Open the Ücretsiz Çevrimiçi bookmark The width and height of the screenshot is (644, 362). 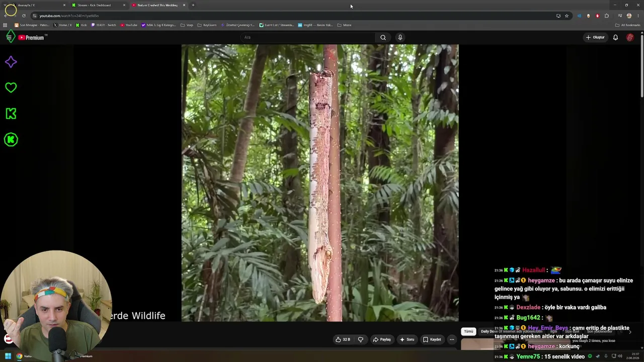237,25
